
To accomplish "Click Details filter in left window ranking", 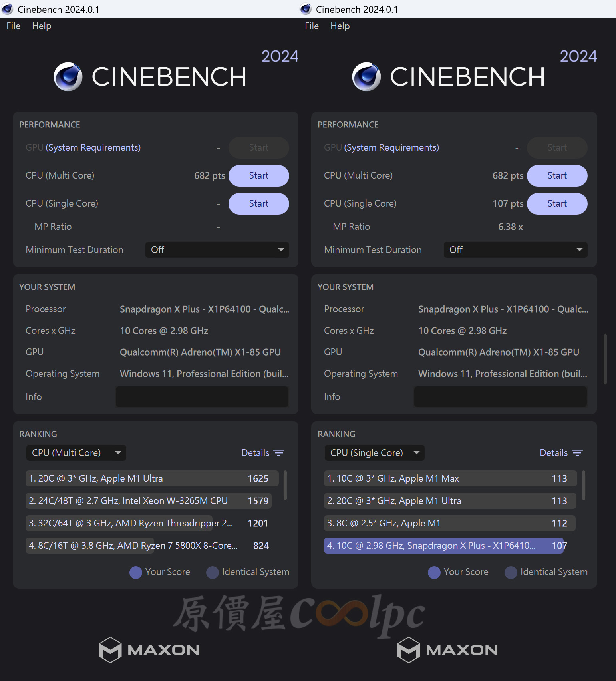I will coord(262,453).
